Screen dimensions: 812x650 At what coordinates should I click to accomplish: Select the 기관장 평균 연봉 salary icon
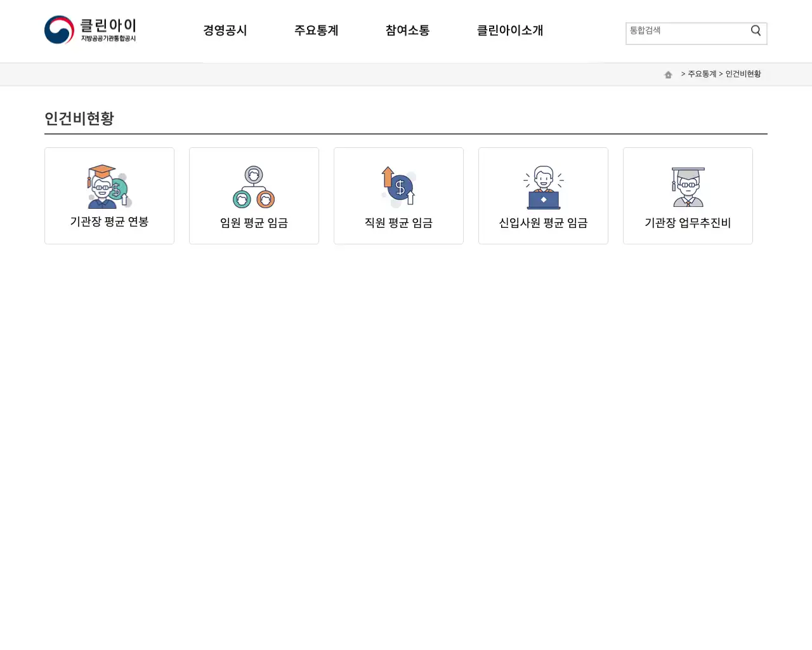click(109, 186)
